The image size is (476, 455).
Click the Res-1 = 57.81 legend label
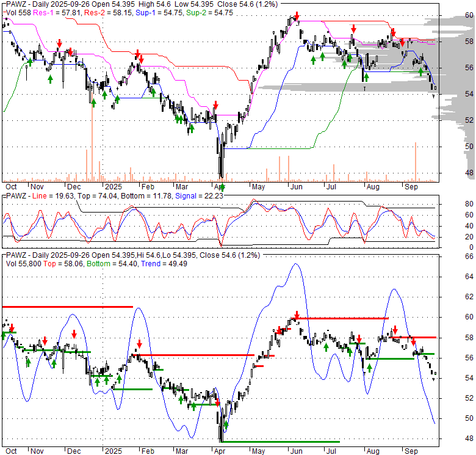tap(57, 13)
